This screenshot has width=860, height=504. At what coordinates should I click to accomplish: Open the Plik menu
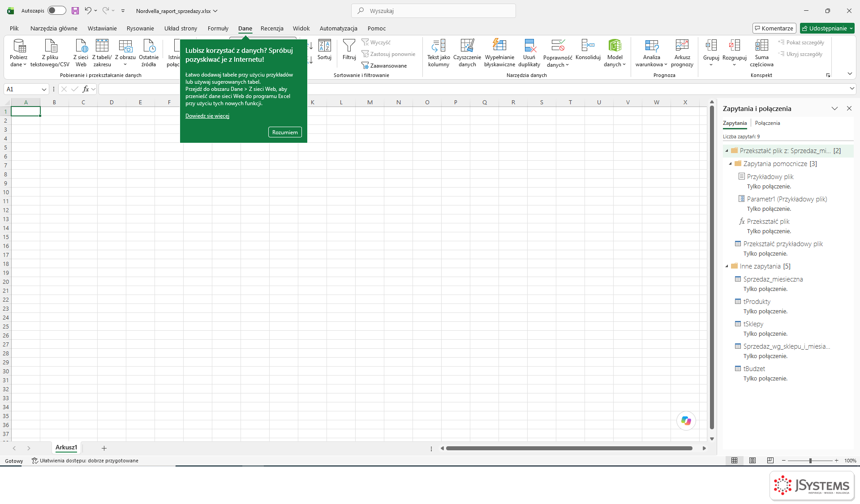click(x=14, y=28)
